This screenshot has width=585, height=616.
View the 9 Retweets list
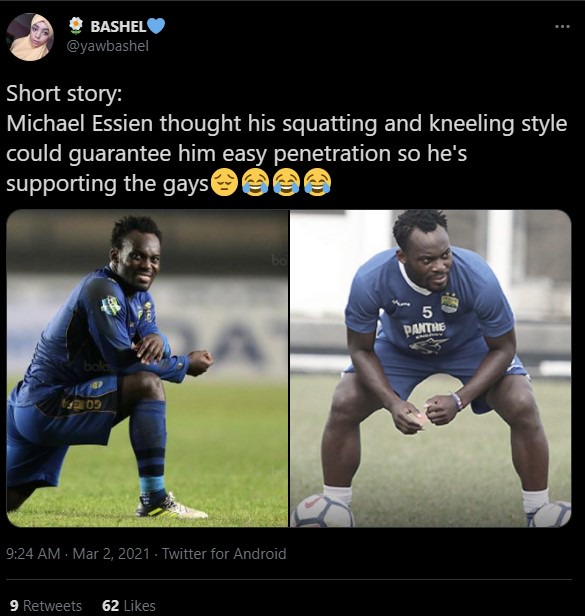click(x=46, y=605)
